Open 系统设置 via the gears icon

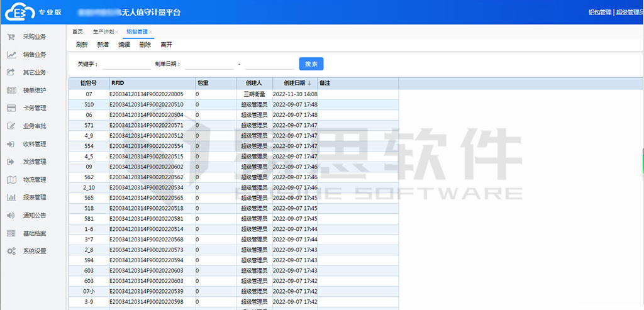[11, 252]
